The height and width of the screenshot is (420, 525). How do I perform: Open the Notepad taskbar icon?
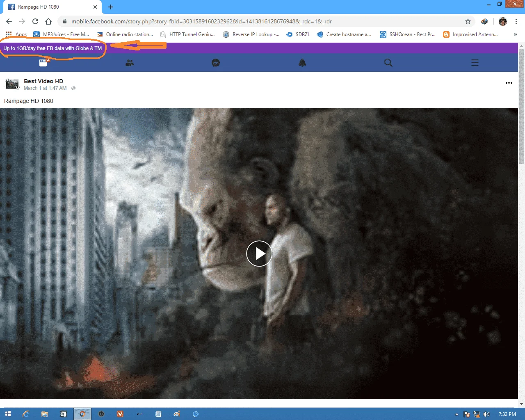(158, 414)
